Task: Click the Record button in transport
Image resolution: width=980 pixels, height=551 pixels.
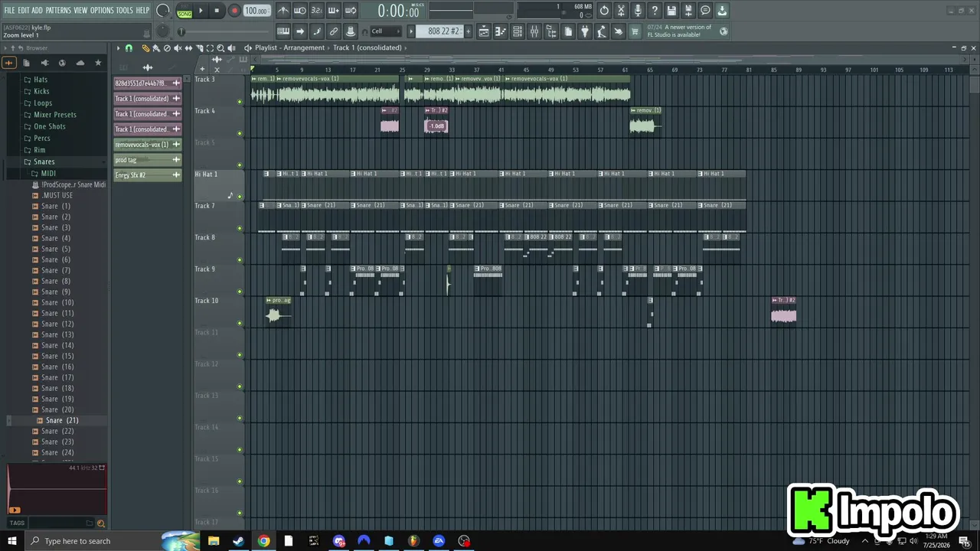Action: tap(234, 11)
